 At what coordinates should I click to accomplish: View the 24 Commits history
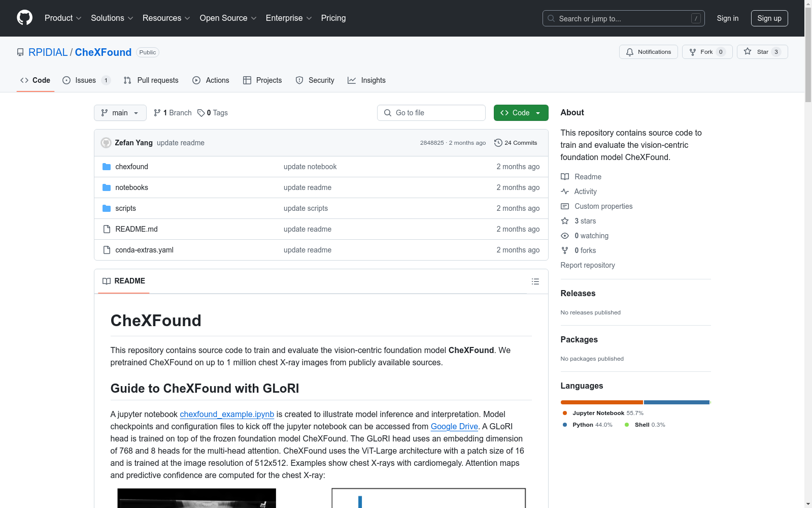point(516,143)
